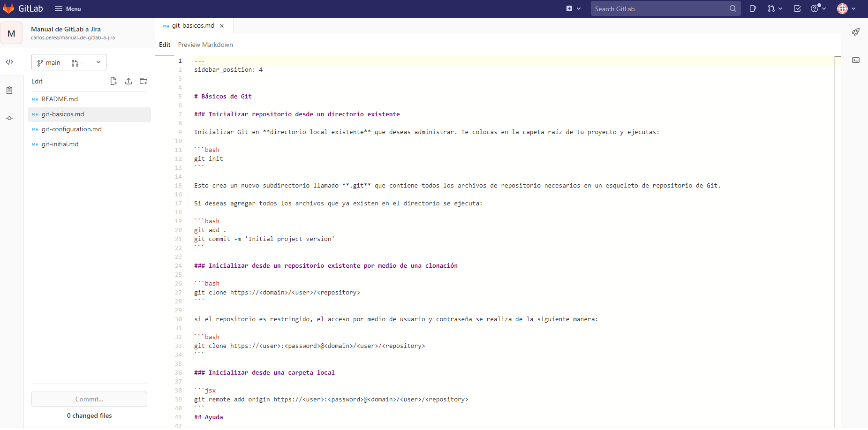Create a new directory icon
868x430 pixels.
pyautogui.click(x=143, y=81)
